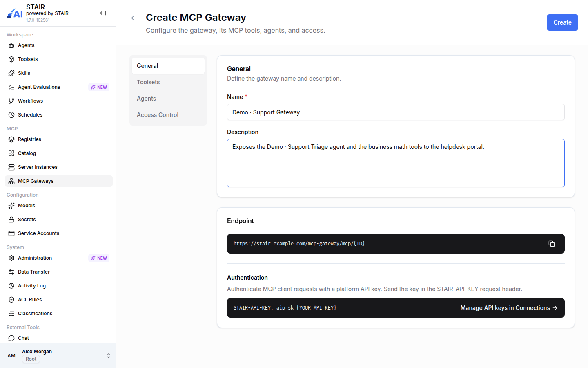Switch to the Access Control tab

[168, 115]
